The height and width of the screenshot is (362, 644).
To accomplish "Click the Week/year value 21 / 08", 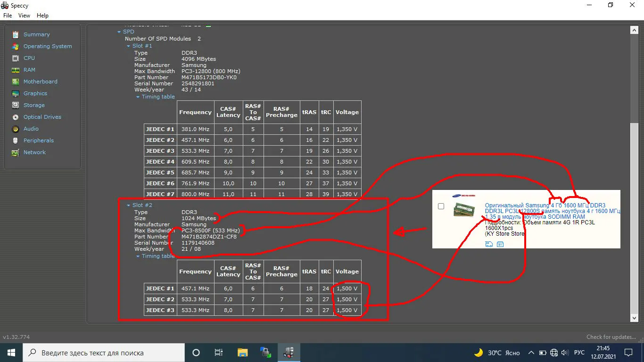I will pos(191,249).
